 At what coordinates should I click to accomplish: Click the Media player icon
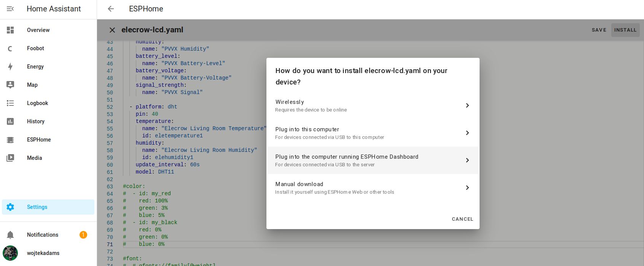10,158
